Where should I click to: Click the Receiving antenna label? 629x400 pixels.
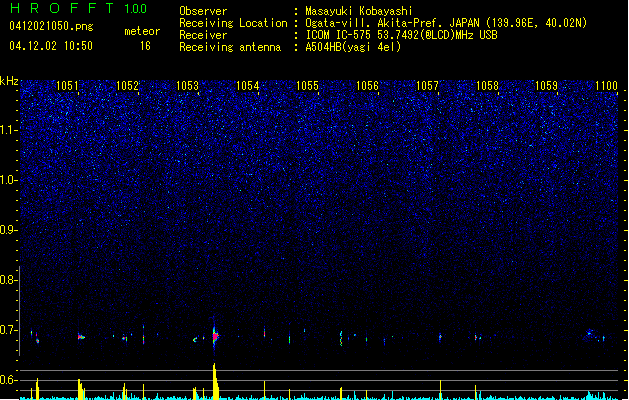[x=230, y=47]
